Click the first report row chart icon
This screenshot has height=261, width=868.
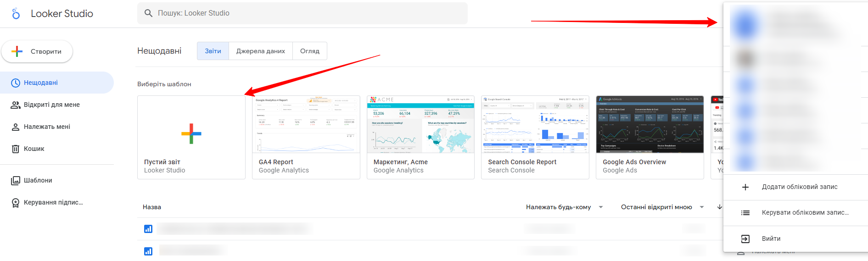[x=148, y=229]
